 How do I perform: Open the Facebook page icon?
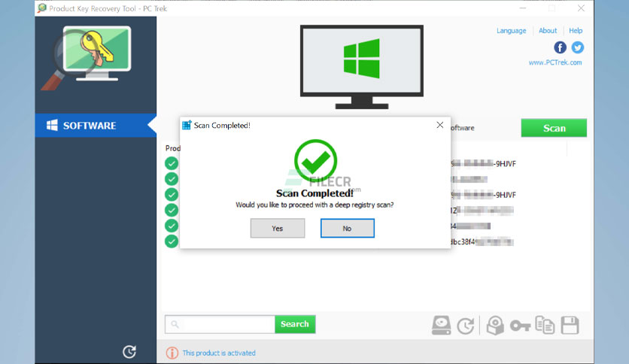pos(560,47)
